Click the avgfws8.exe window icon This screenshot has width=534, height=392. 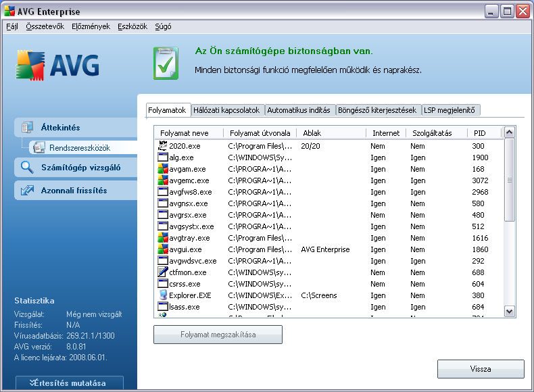click(x=163, y=192)
